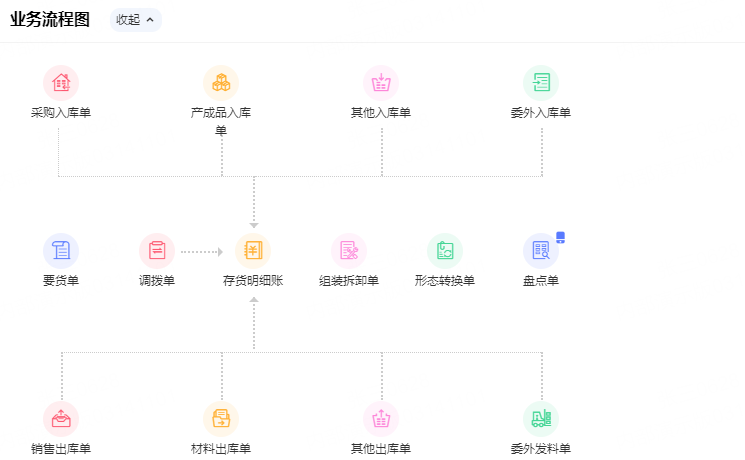Screen dimensions: 745x460
Task: Click the mobile phone badge near 盘点单
Action: point(561,237)
